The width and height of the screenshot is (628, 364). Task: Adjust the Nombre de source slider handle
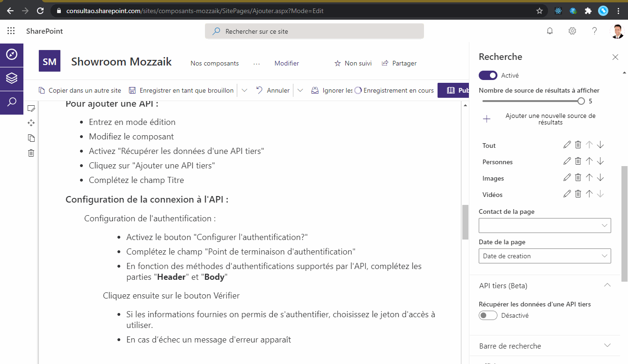[x=581, y=101]
